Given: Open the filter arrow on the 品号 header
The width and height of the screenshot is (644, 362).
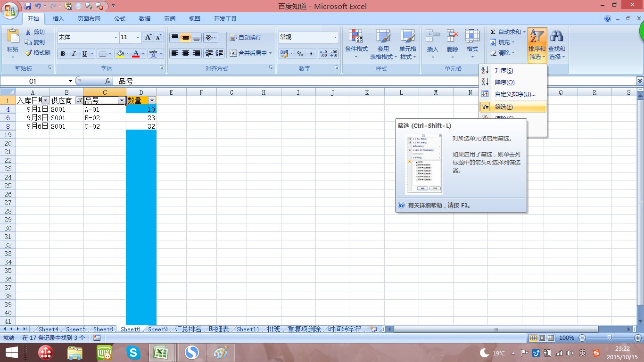Looking at the screenshot, I should 122,100.
